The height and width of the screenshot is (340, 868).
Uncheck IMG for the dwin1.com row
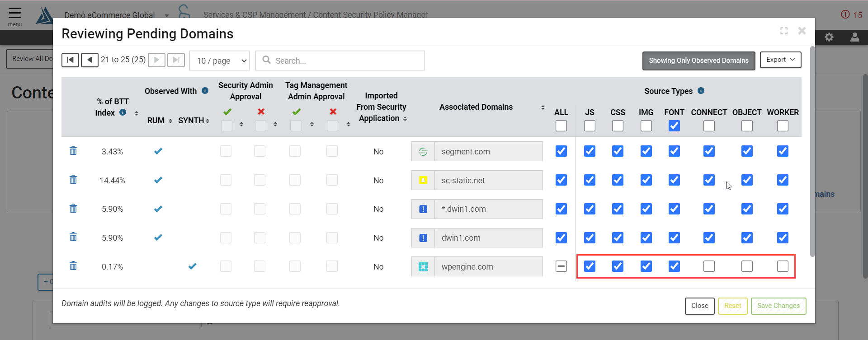(x=646, y=238)
